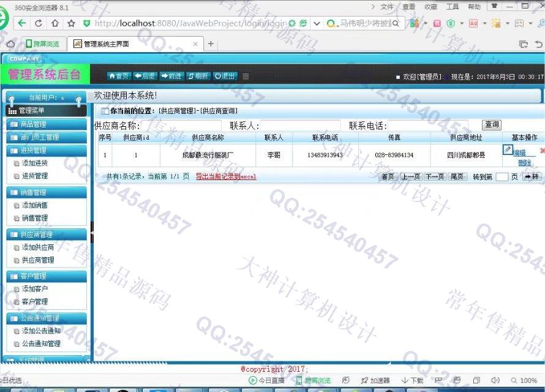This screenshot has width=545, height=392.
Task: Click the 后退 toolbar button
Action: pyautogui.click(x=145, y=76)
